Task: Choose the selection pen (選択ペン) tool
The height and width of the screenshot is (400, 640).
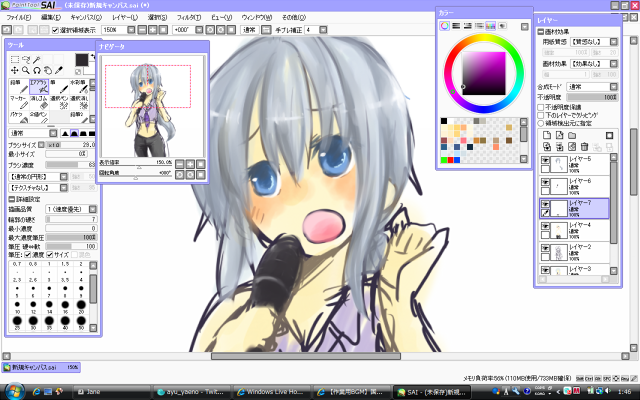Action: tap(59, 102)
